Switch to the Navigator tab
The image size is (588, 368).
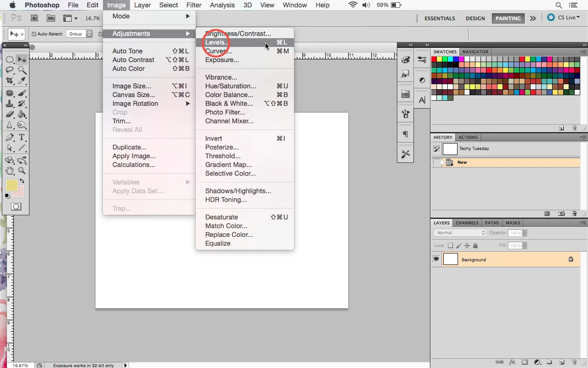475,52
